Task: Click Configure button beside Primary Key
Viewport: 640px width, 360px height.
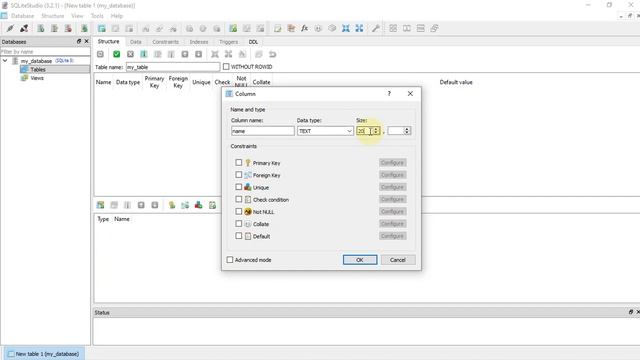Action: [392, 162]
